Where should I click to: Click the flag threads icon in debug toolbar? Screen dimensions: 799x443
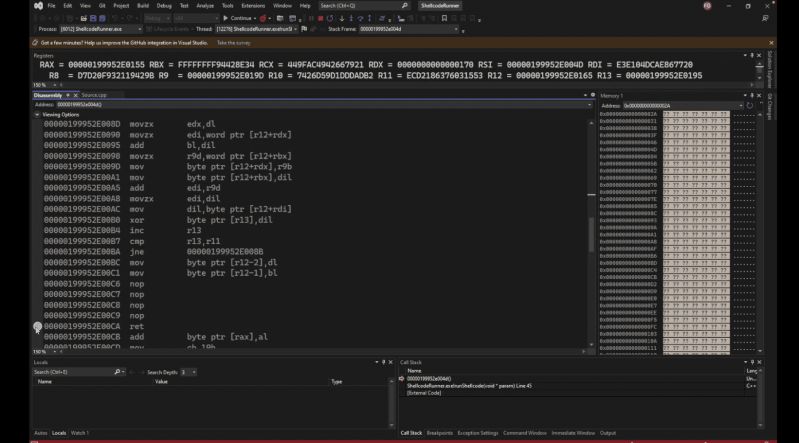[305, 29]
